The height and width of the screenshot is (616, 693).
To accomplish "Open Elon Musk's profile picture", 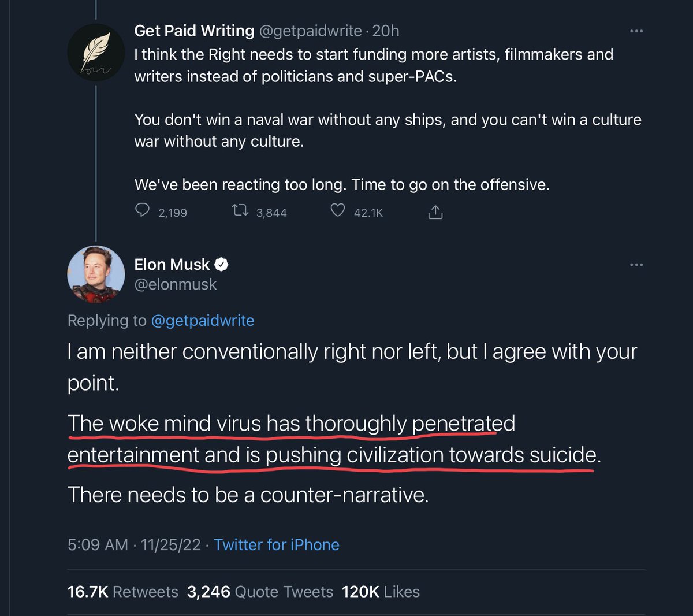I will [96, 274].
